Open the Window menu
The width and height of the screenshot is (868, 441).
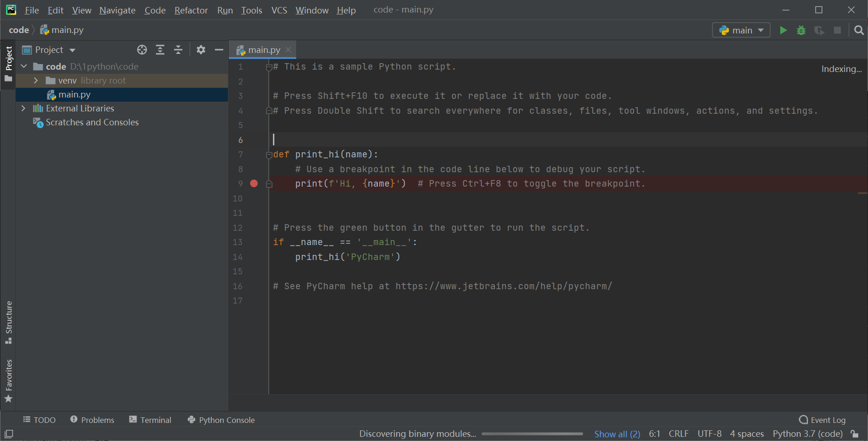pyautogui.click(x=312, y=10)
